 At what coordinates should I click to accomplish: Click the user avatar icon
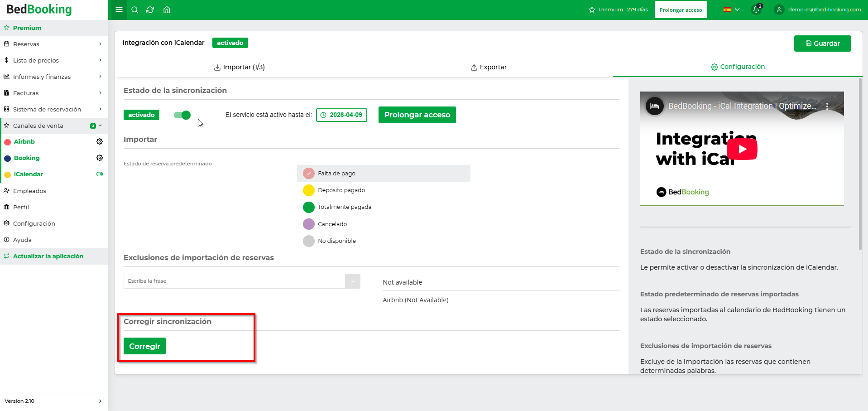pyautogui.click(x=779, y=10)
